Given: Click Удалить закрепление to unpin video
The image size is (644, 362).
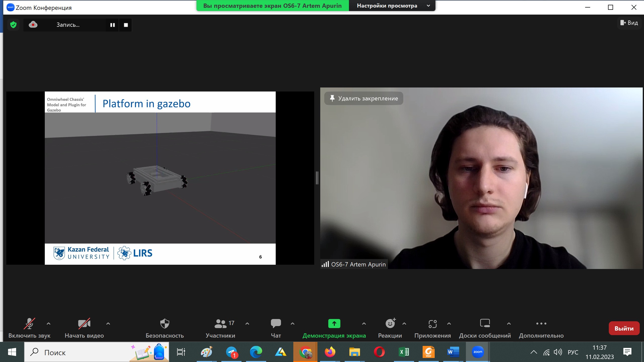Looking at the screenshot, I should point(364,98).
